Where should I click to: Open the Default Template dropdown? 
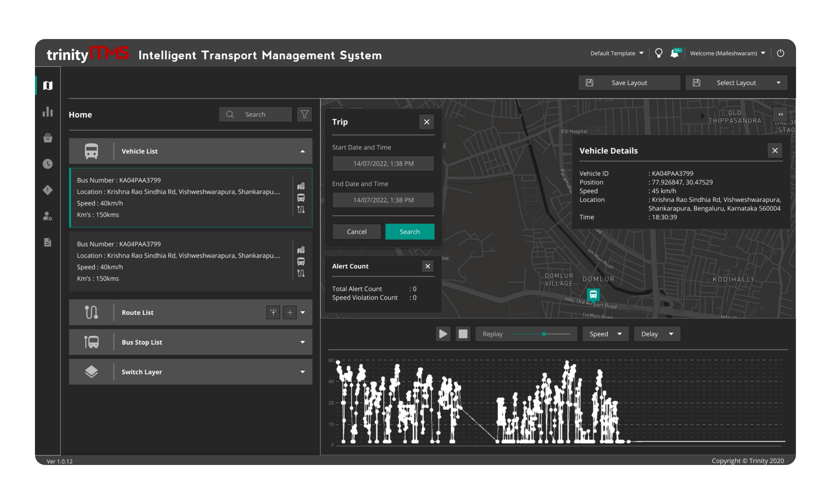(x=617, y=53)
